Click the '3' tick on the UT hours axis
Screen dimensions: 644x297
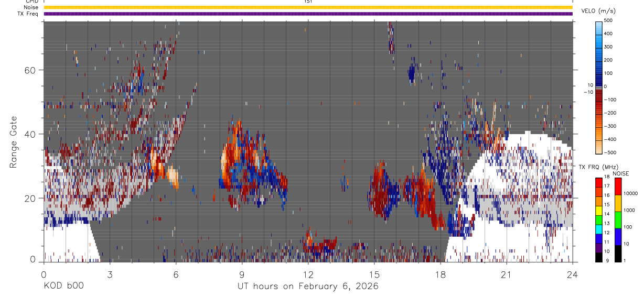110,274
